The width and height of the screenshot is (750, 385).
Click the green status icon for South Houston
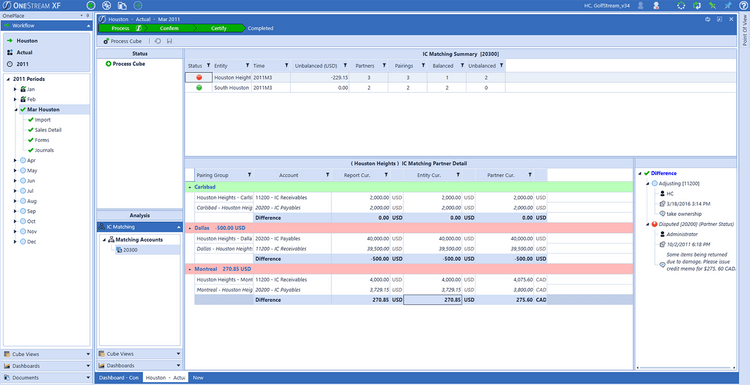click(199, 88)
